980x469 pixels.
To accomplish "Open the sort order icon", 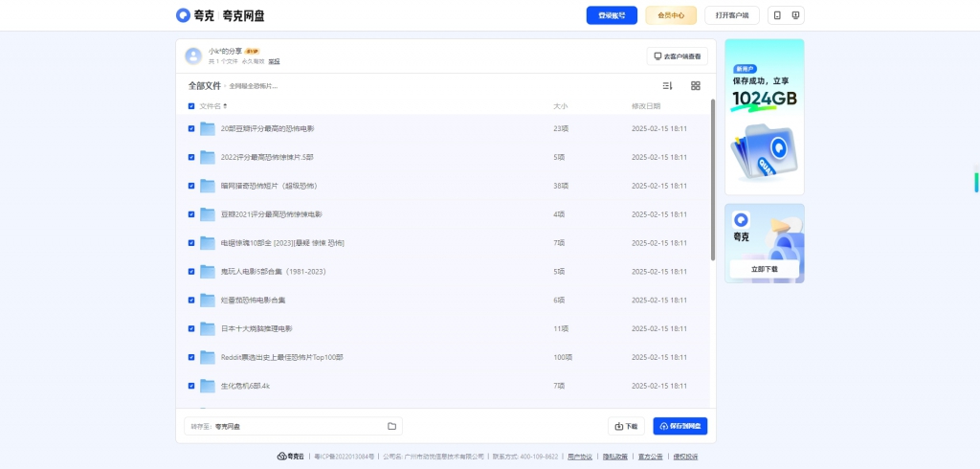I will click(x=667, y=86).
